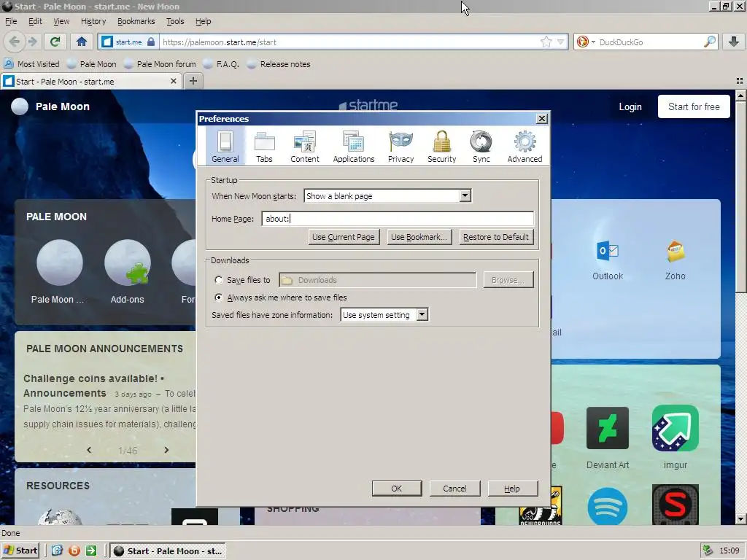The width and height of the screenshot is (747, 560).
Task: Click the URL address bar
Action: [x=350, y=42]
